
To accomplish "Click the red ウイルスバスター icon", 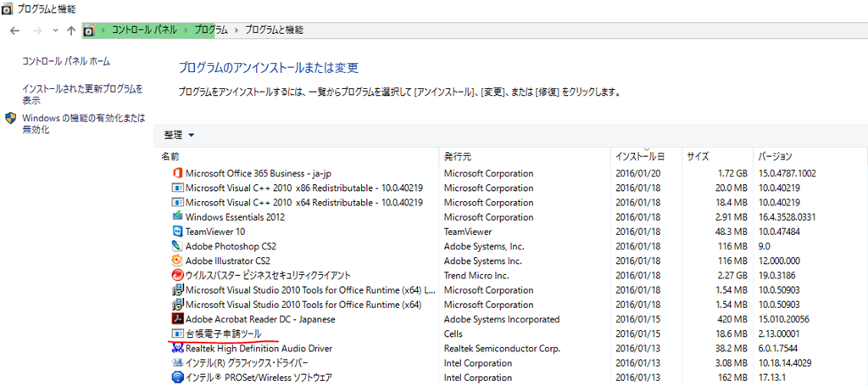I will point(177,275).
